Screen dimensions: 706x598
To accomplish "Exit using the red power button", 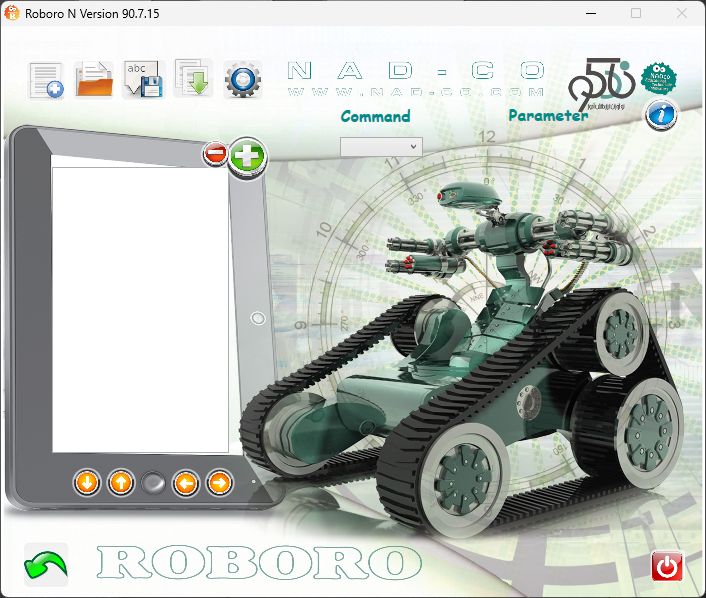I will (666, 566).
